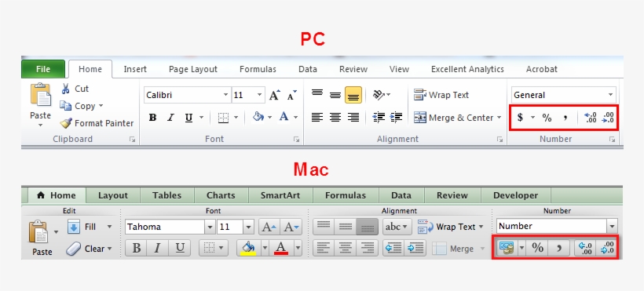Increase decimal places in PC ribbon

click(x=590, y=118)
